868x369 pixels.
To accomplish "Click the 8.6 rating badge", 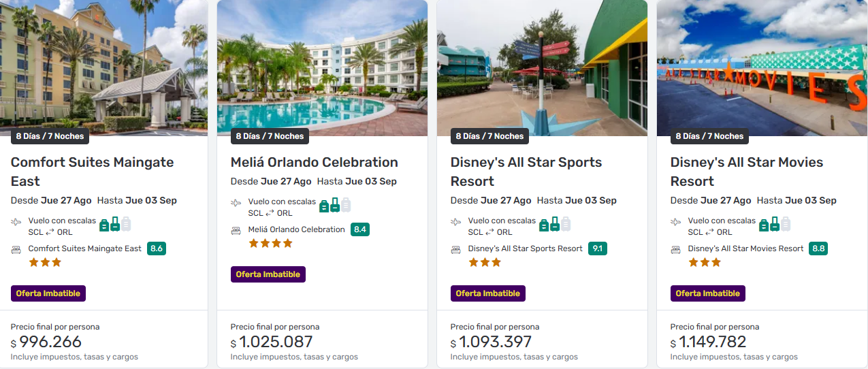I will pos(157,248).
